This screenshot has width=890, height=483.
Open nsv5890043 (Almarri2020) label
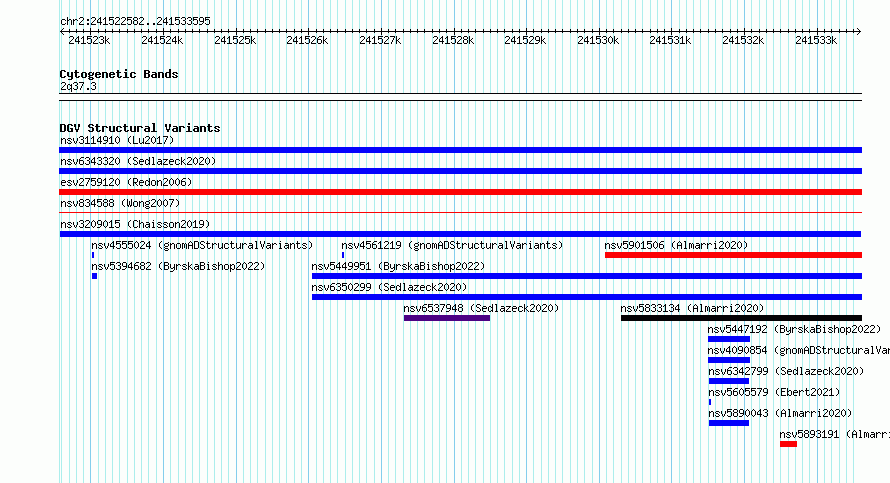click(x=780, y=413)
